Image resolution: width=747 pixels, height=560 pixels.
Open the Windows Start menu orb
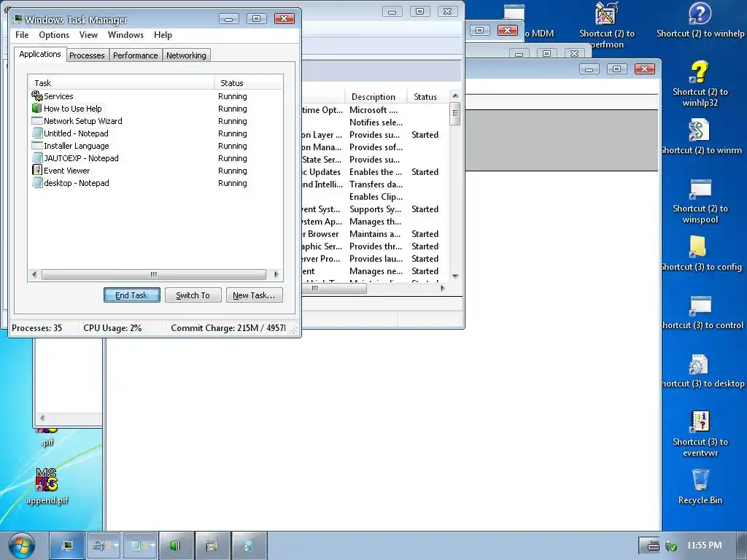(22, 545)
